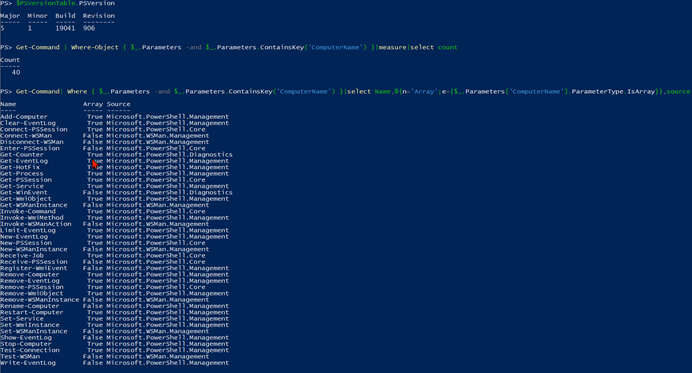Viewport: 692px width, 373px height.
Task: Select the Minor column header
Action: 38,15
